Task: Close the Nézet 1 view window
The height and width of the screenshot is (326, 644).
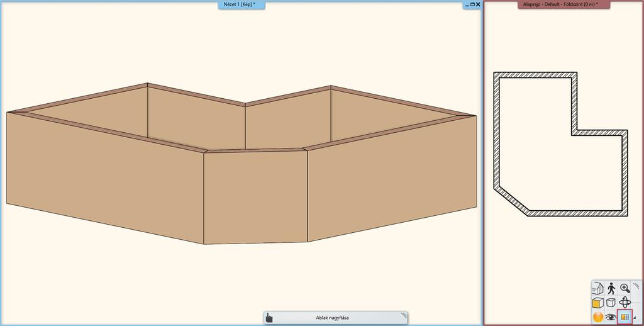Action: tap(478, 4)
